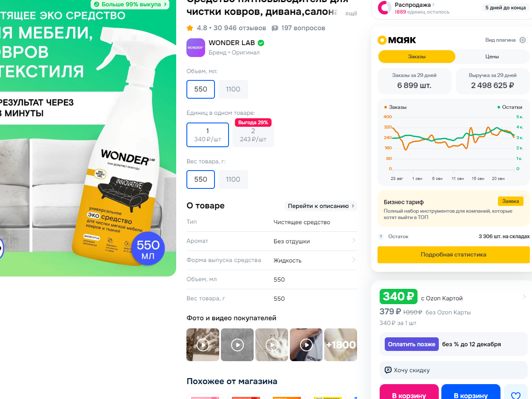
Task: Click the questions speech bubble icon
Action: (x=275, y=28)
